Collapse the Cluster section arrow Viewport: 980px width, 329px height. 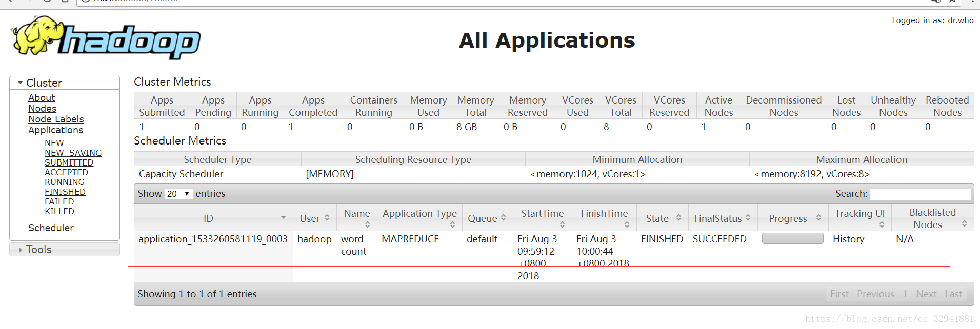(20, 83)
